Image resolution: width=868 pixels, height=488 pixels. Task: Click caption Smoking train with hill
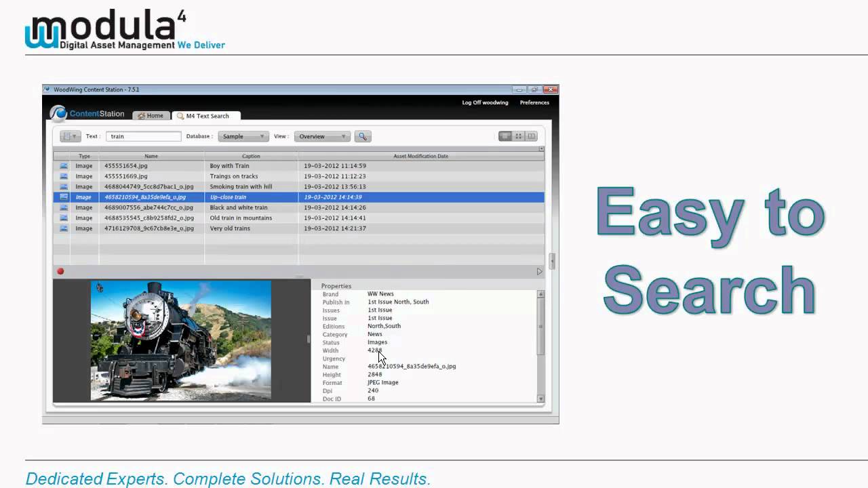pos(241,186)
